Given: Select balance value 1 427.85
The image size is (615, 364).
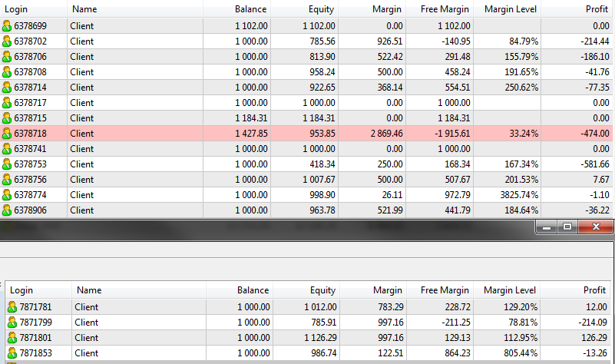Looking at the screenshot, I should tap(251, 134).
